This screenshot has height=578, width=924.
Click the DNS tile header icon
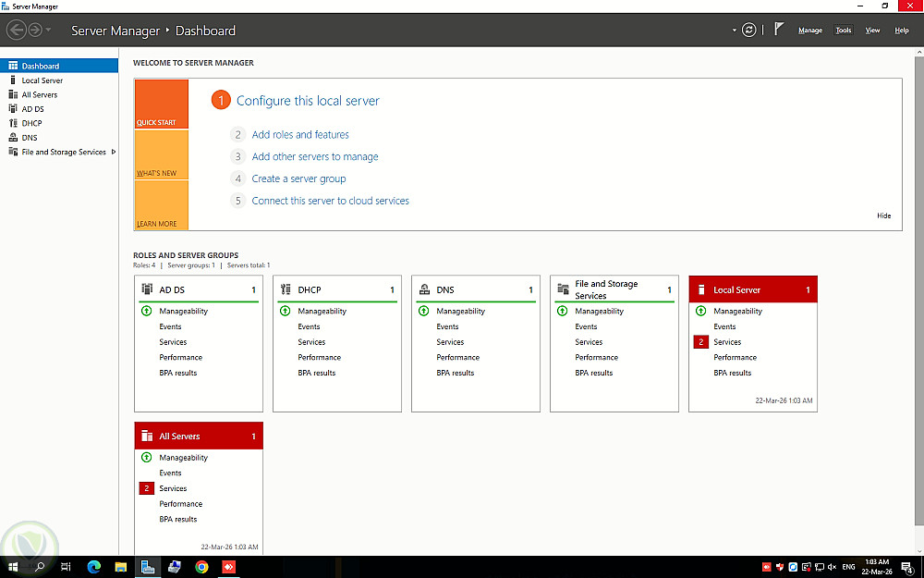(424, 289)
